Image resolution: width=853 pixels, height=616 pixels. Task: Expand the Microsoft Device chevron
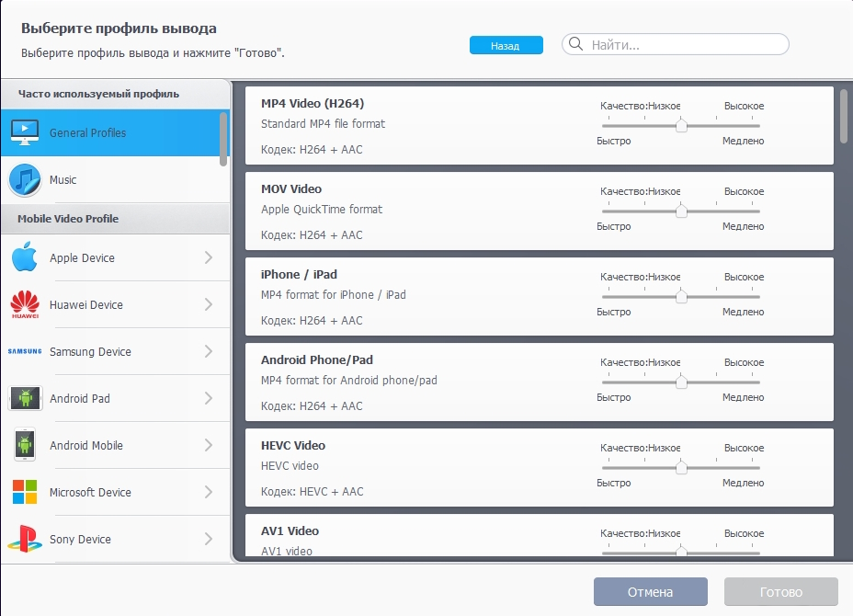pyautogui.click(x=209, y=492)
